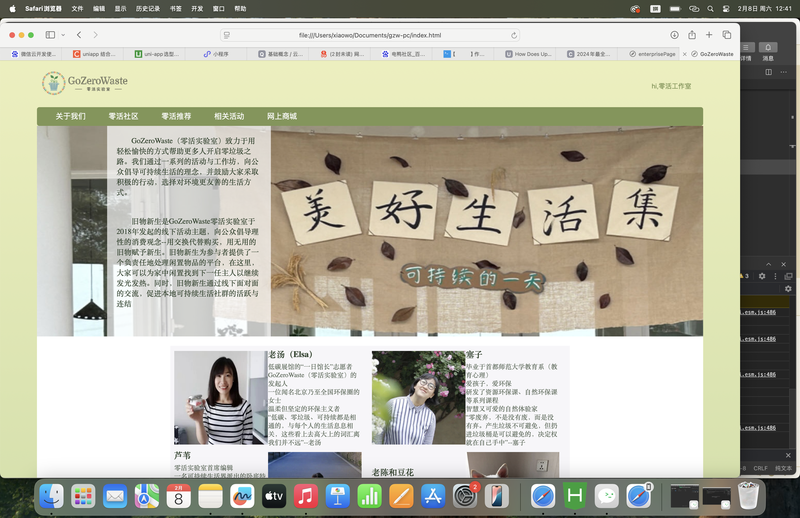This screenshot has height=518, width=800.
Task: Switch to the uniapp tab
Action: click(x=94, y=54)
